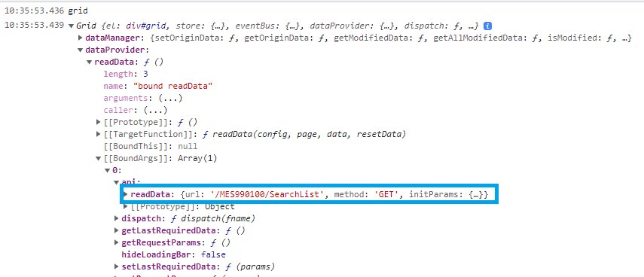Expand the [[Prototype]]: ƒ () entry
This screenshot has height=277, width=644.
(x=99, y=122)
